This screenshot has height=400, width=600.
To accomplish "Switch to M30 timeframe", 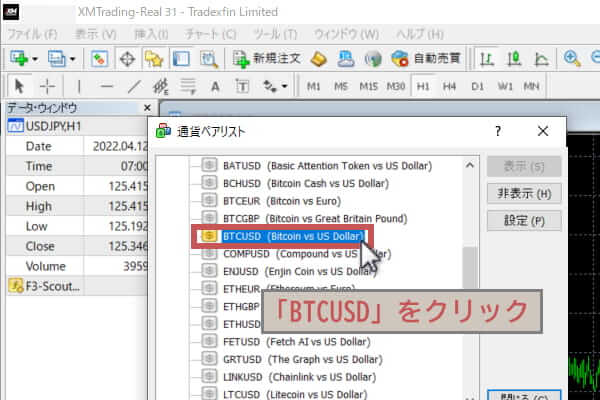I will tap(396, 87).
